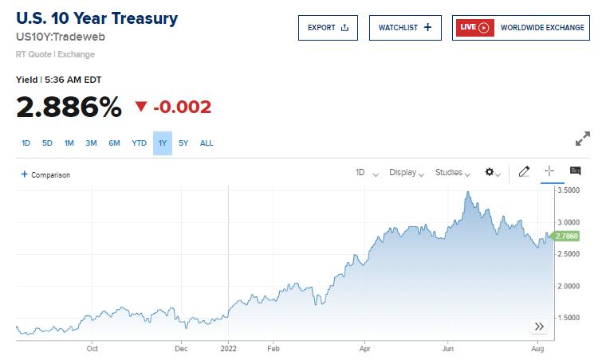Image resolution: width=602 pixels, height=364 pixels.
Task: Select the 5Y time range tab
Action: (183, 143)
